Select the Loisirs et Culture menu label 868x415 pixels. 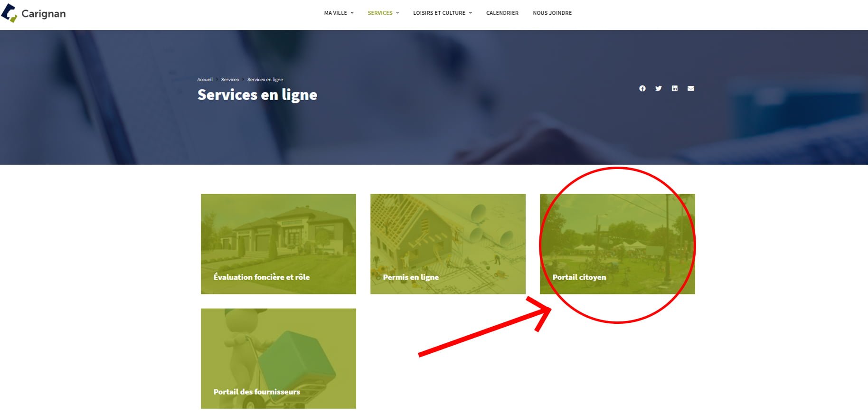[439, 13]
